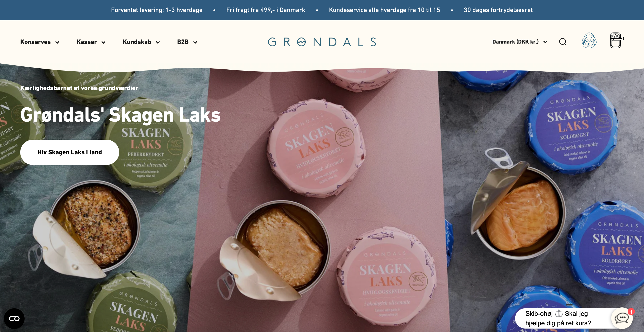Click the Grøndals' Skagen Laks heading
The image size is (644, 332).
coord(120,115)
